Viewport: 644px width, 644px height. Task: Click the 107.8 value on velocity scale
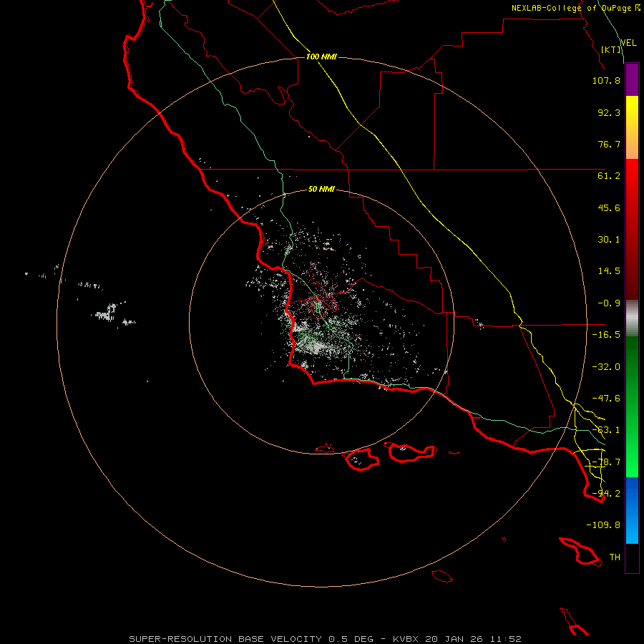pos(606,80)
